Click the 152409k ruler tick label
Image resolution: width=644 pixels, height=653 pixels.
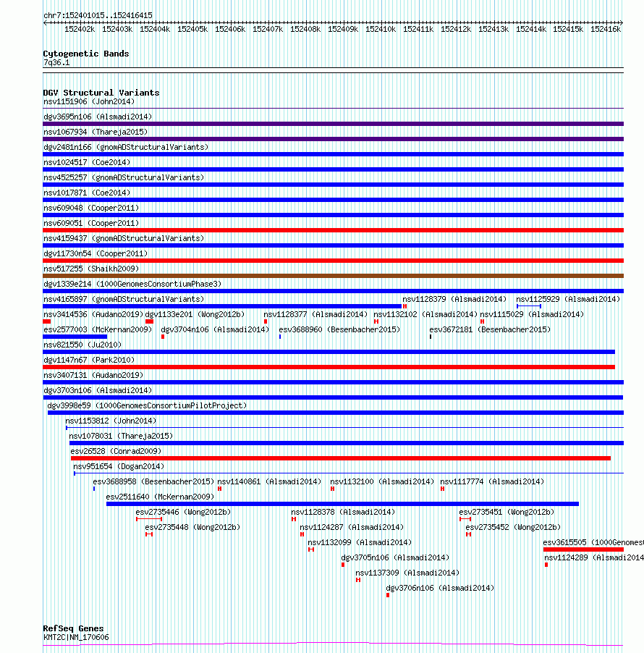pos(343,29)
